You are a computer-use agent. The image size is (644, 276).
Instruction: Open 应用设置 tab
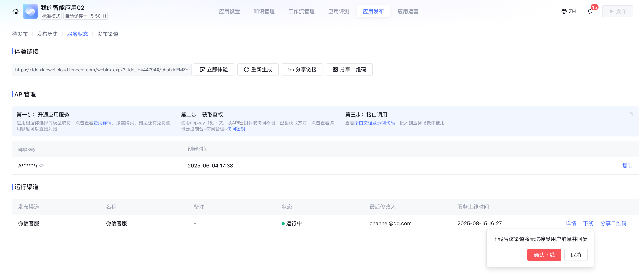(x=229, y=12)
